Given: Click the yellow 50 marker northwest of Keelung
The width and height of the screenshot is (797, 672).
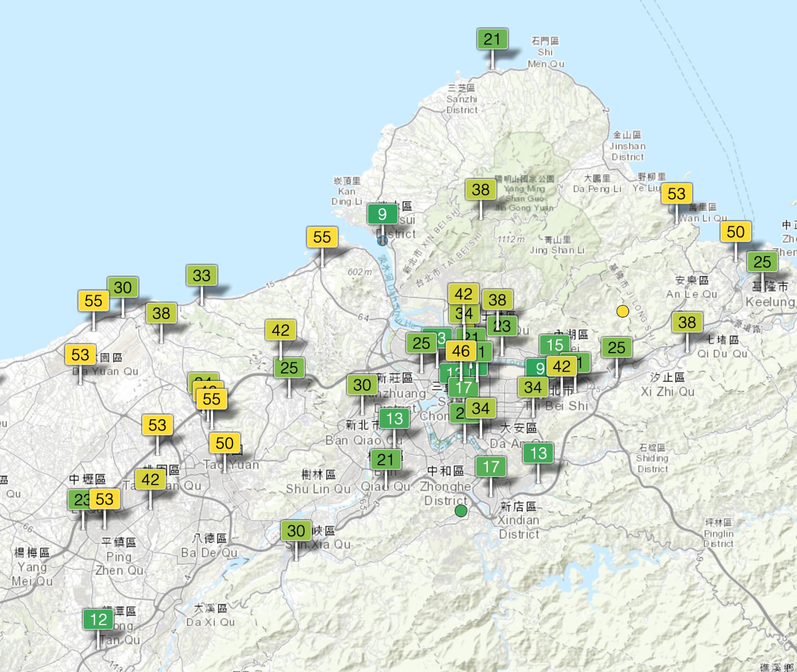Looking at the screenshot, I should pyautogui.click(x=735, y=232).
